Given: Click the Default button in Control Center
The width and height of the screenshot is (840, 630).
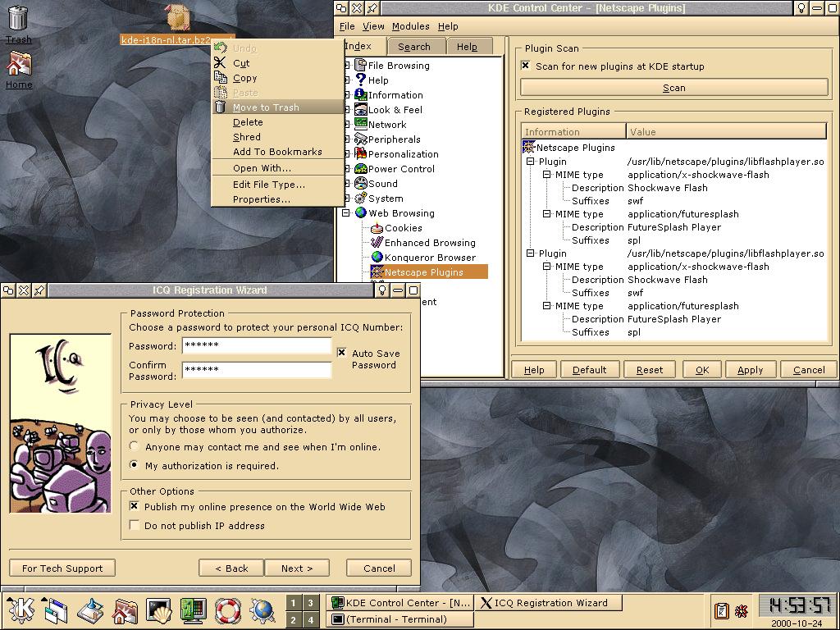Looking at the screenshot, I should (589, 370).
